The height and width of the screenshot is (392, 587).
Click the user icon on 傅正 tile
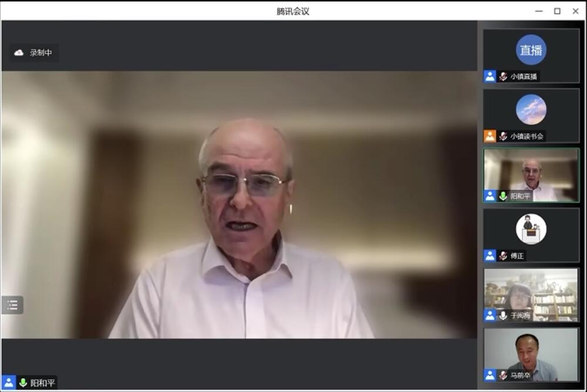[x=490, y=256]
